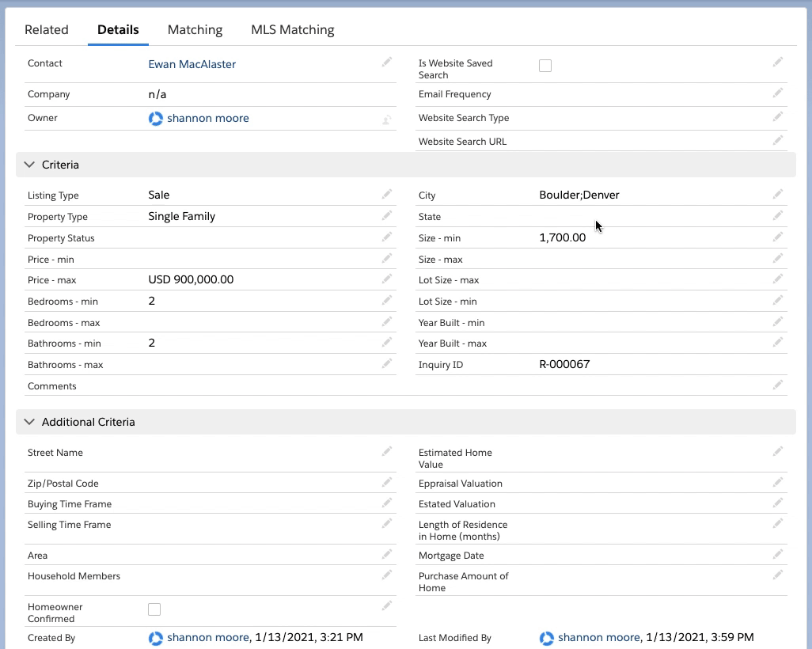Screen dimensions: 812x649
Task: Open Created By shannon moore link
Action: [207, 638]
